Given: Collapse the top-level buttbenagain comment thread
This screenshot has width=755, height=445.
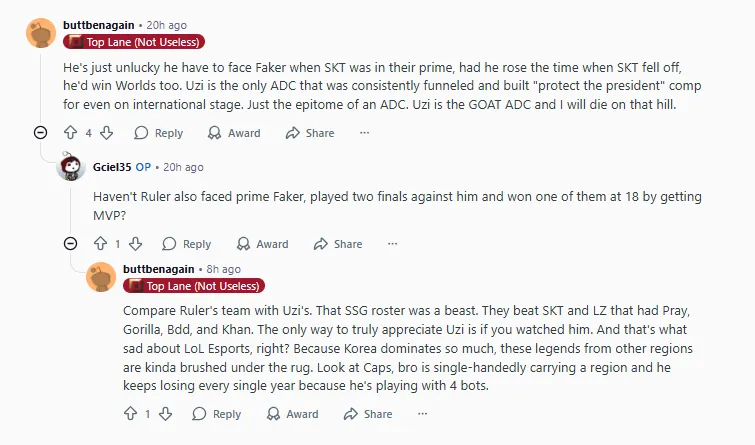Looking at the screenshot, I should [40, 133].
